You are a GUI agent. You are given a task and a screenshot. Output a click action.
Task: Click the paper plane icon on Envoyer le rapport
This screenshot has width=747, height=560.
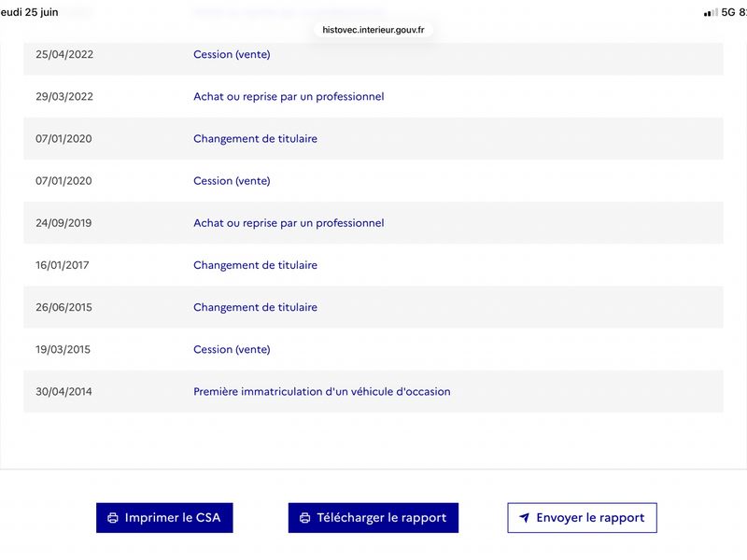tap(524, 518)
